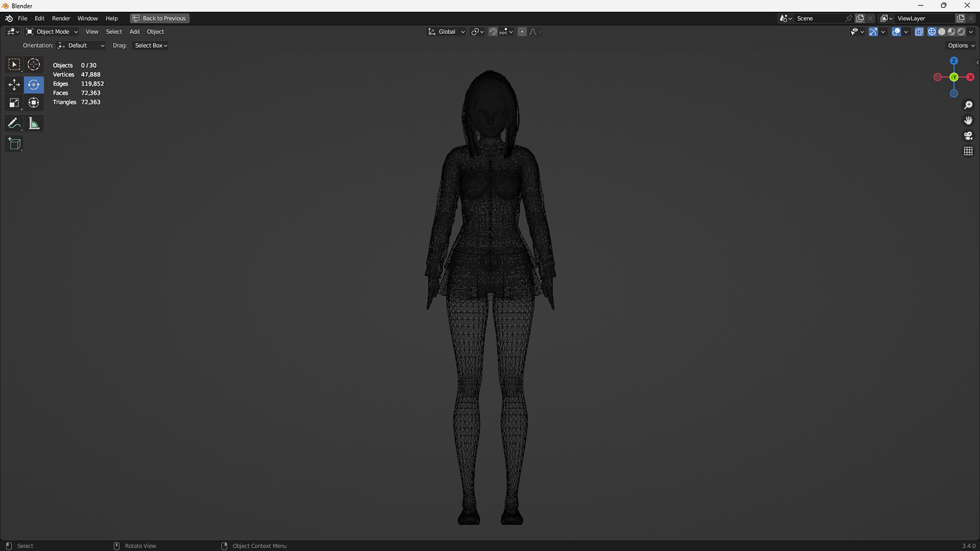Screen dimensions: 980x551
Task: Select the Measure ruler tool
Action: [x=34, y=123]
